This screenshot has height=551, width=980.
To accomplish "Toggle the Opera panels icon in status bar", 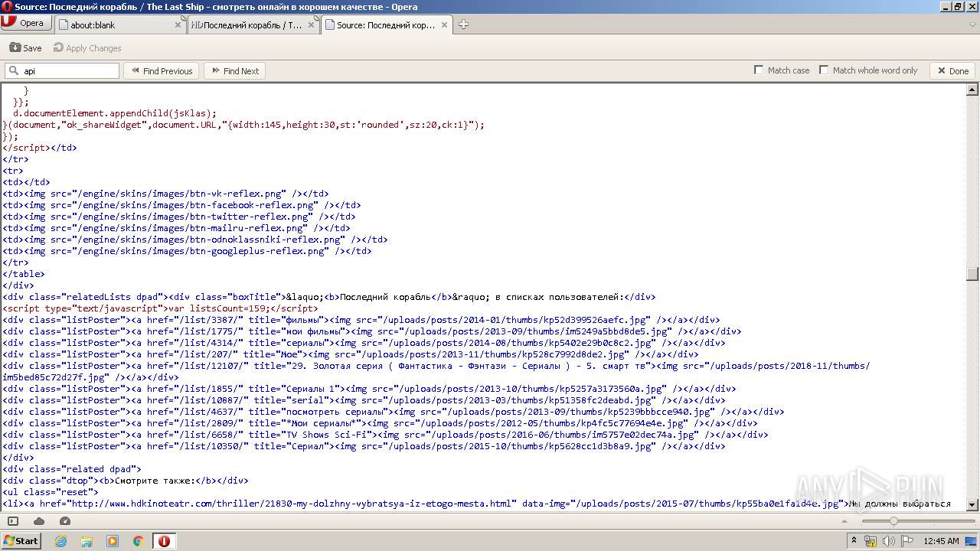I will coord(13,521).
